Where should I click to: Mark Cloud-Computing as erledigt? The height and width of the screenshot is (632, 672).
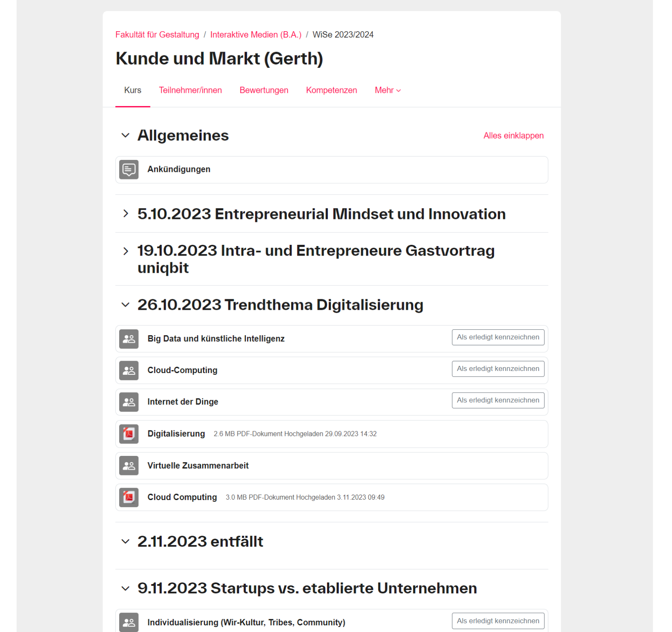click(x=497, y=369)
